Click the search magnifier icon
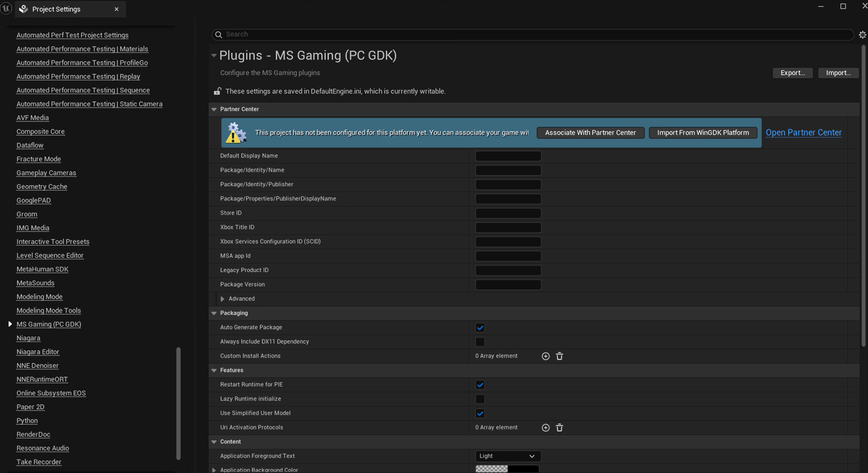 click(218, 35)
